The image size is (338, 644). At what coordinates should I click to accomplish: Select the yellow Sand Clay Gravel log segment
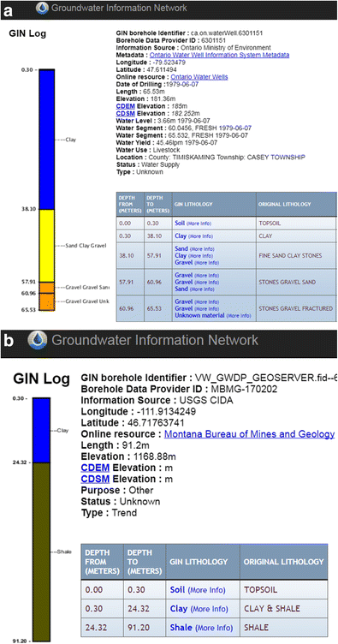click(46, 246)
